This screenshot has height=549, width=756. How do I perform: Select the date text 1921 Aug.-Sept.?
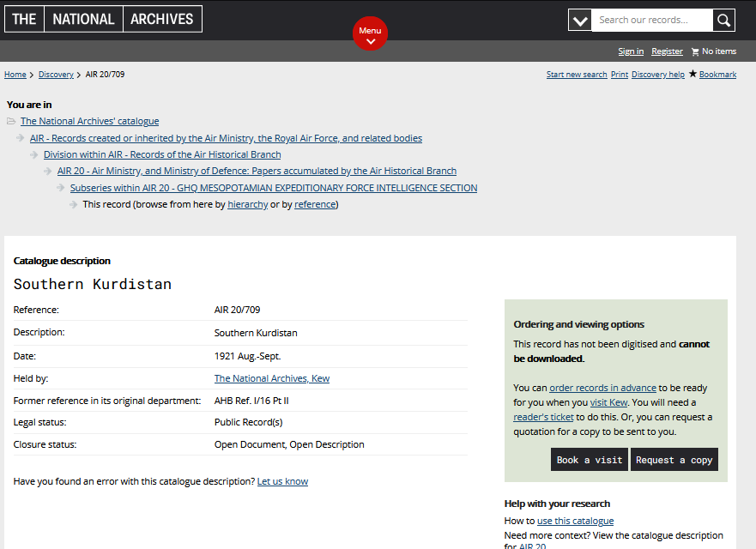247,356
